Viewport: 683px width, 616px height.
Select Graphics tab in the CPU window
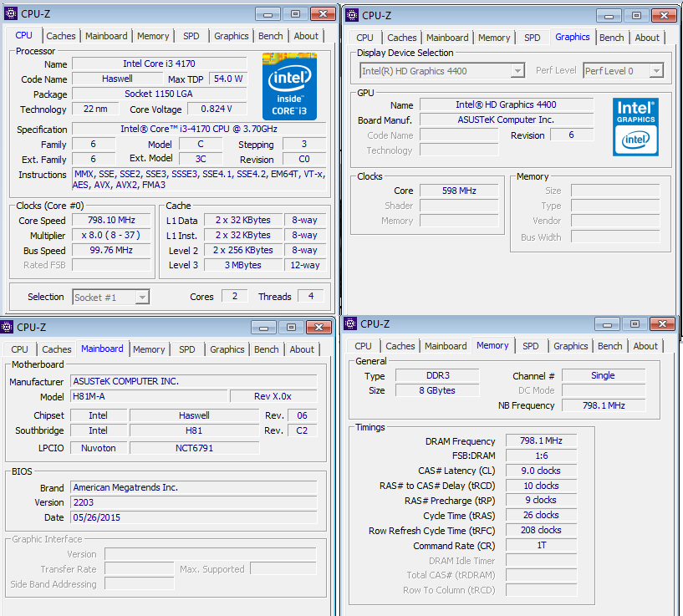click(232, 36)
